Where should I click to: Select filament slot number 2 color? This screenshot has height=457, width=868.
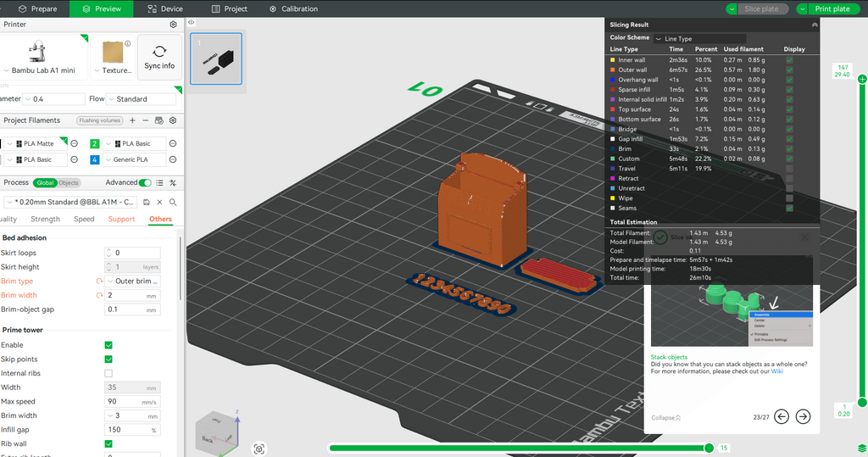tap(95, 143)
